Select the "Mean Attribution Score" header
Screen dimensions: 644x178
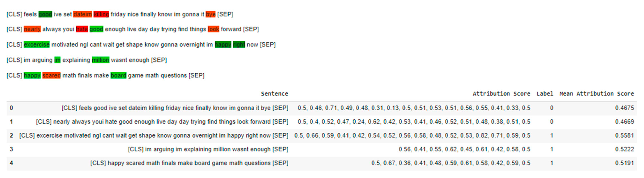[596, 94]
